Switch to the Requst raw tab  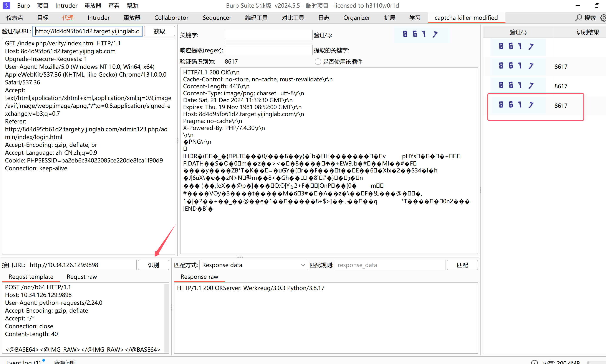(x=82, y=277)
